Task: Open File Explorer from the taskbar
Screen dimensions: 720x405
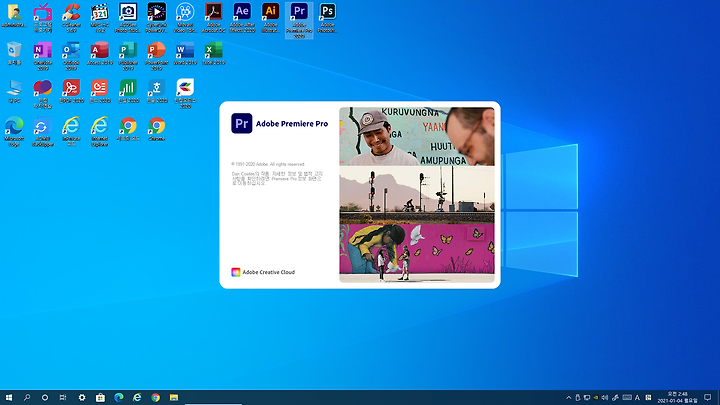Action: point(174,398)
